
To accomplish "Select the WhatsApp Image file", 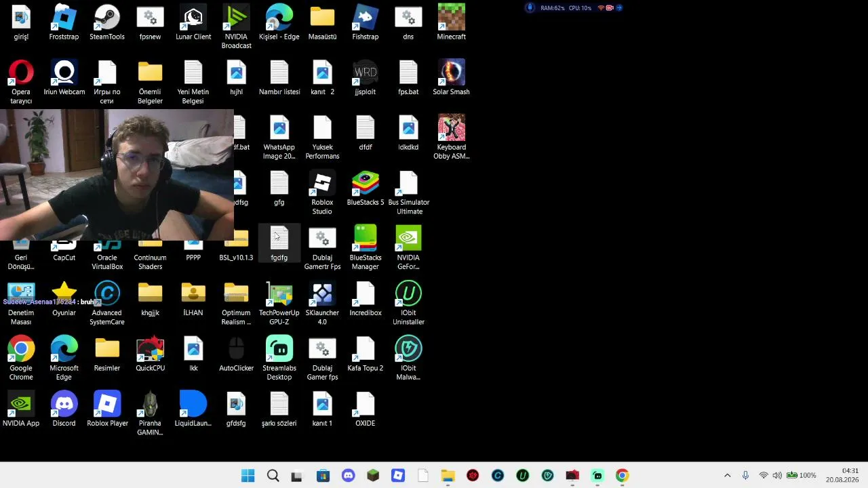I will coord(279,138).
